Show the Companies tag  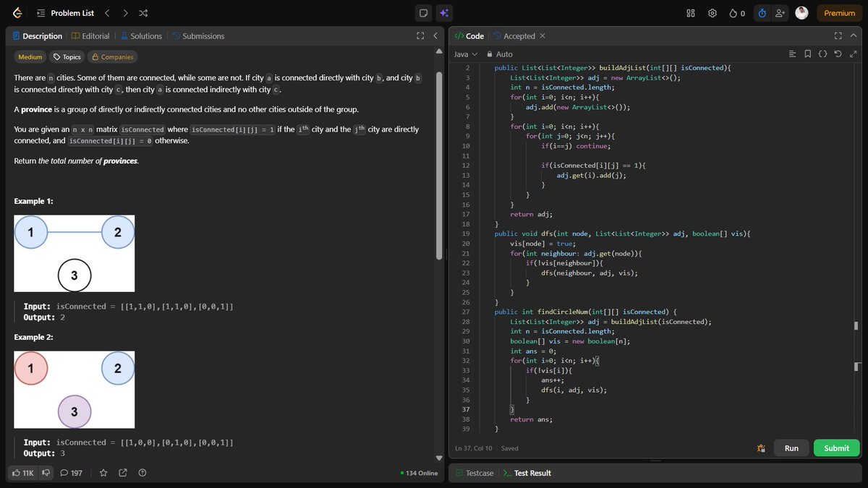click(x=112, y=56)
